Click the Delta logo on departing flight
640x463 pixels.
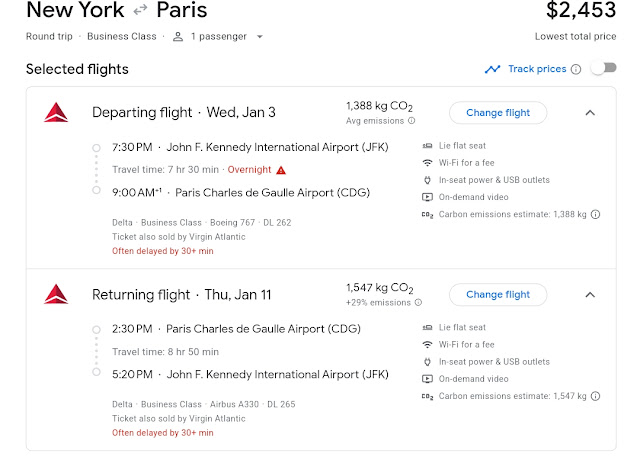click(56, 112)
